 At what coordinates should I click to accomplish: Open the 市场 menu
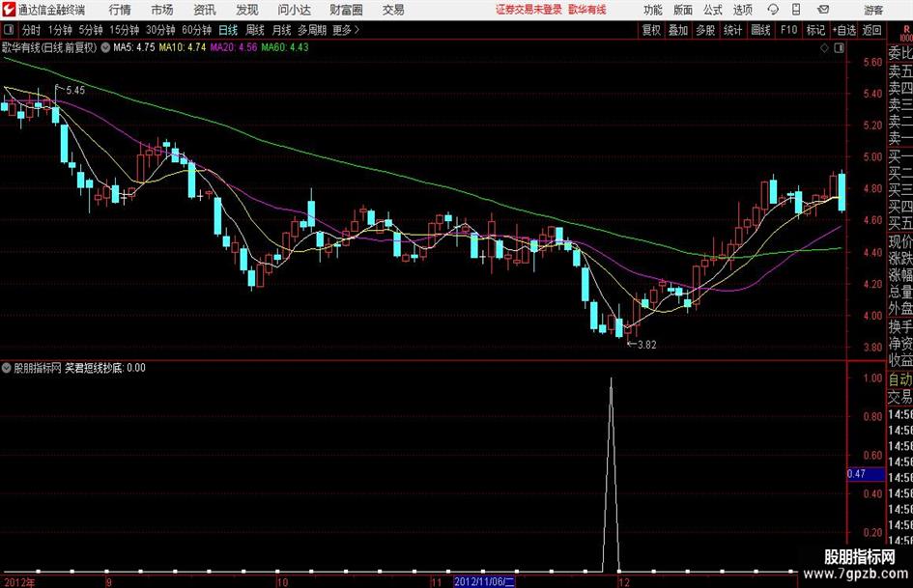pyautogui.click(x=162, y=10)
